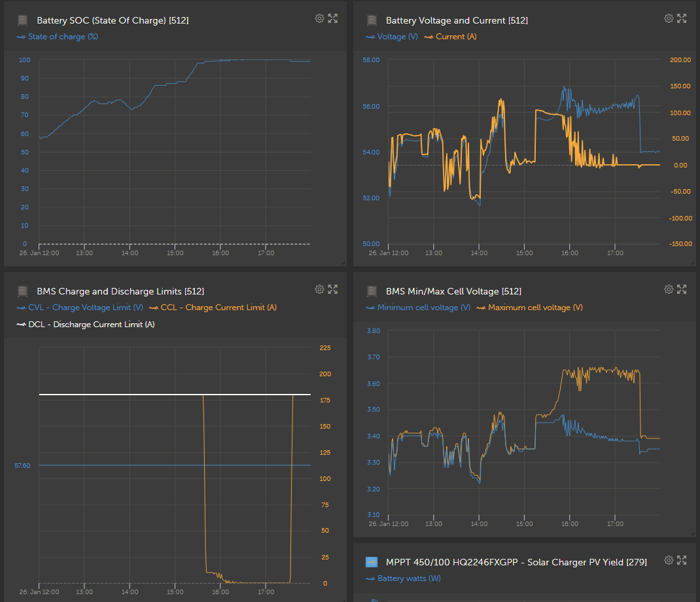
Task: Click the 57.60 axis label on CVL chart
Action: [x=22, y=465]
